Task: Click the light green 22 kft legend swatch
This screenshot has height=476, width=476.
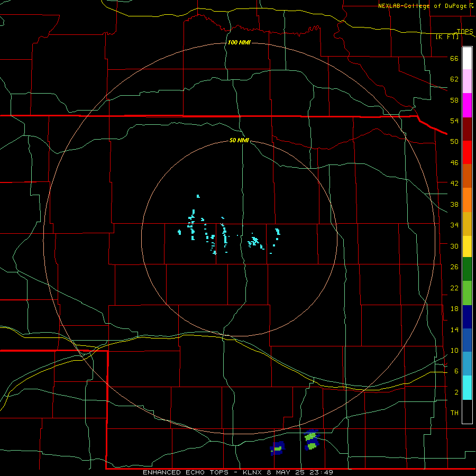Action: 467,293
